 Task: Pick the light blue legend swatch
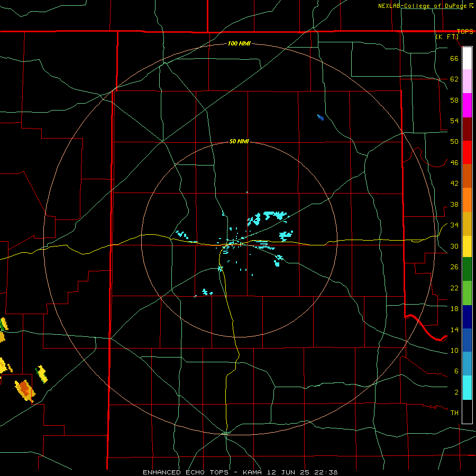point(467,364)
